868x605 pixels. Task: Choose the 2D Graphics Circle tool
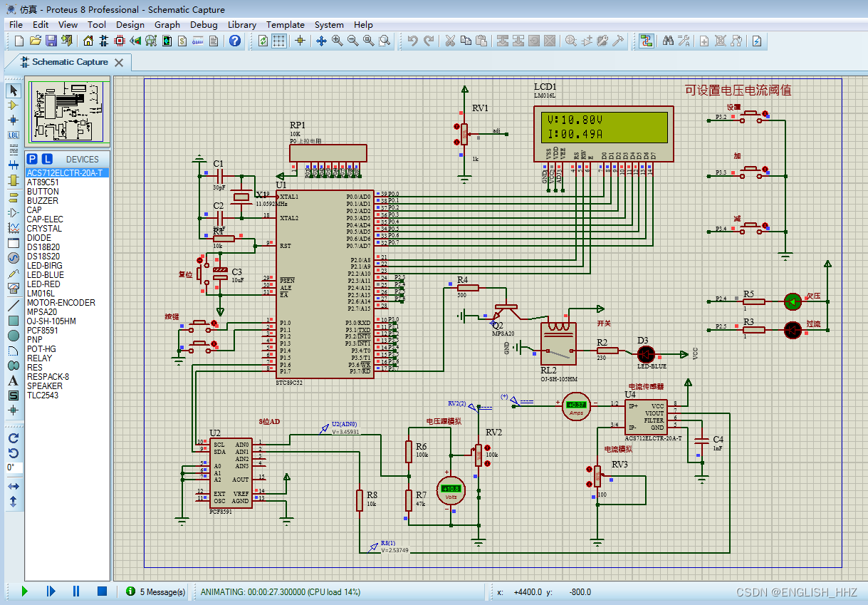(x=13, y=335)
